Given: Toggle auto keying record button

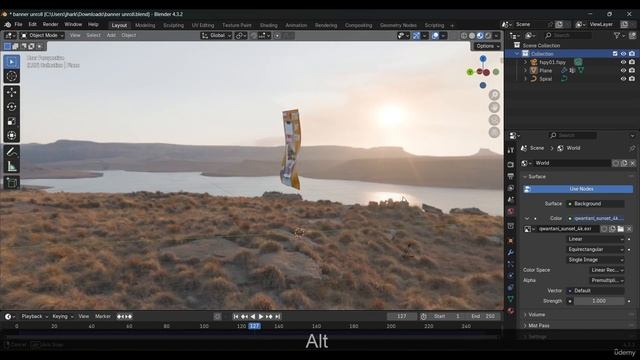Looking at the screenshot, I should pyautogui.click(x=218, y=316).
